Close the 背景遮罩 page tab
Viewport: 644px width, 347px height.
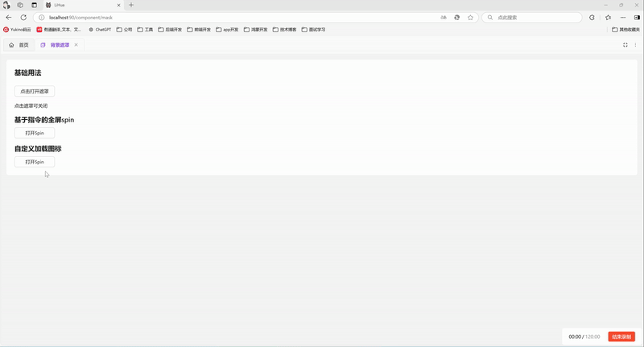pos(76,45)
